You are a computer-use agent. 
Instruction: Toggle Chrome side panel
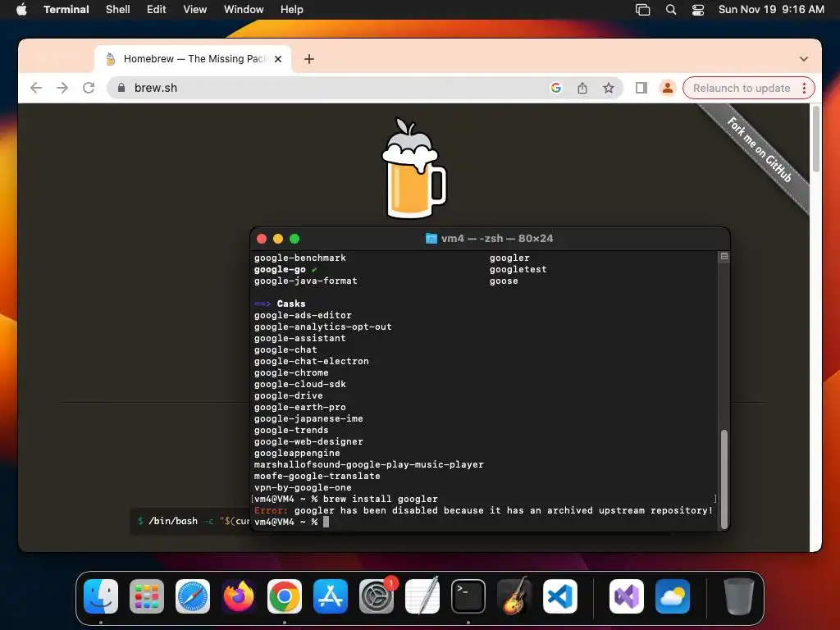point(641,88)
